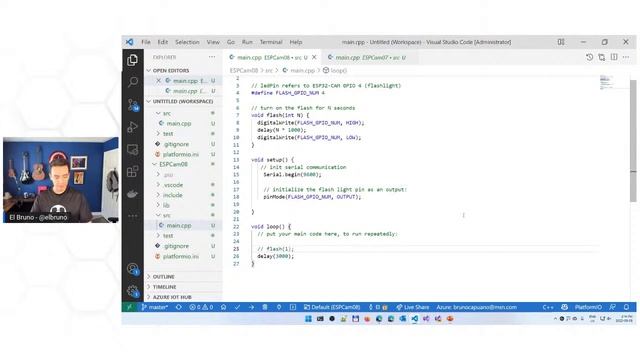The image size is (640, 360).
Task: Click the history clock icon in editor toolbar
Action: [x=589, y=57]
